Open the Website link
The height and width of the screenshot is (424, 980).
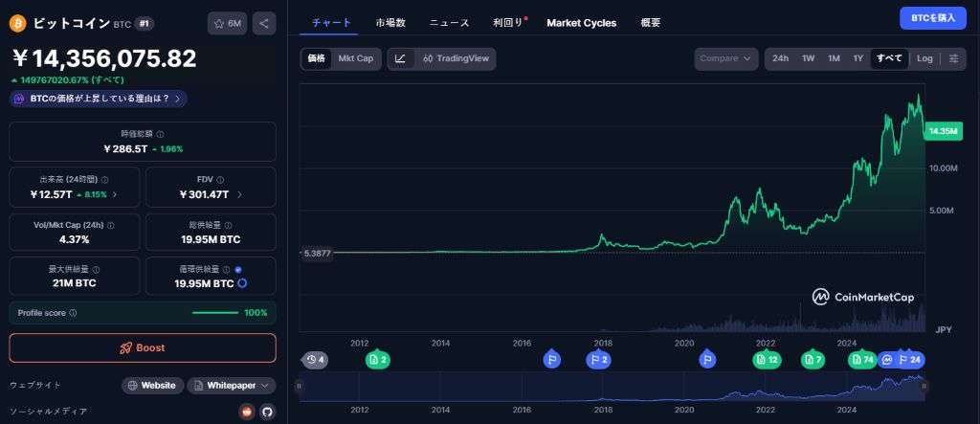click(x=153, y=385)
